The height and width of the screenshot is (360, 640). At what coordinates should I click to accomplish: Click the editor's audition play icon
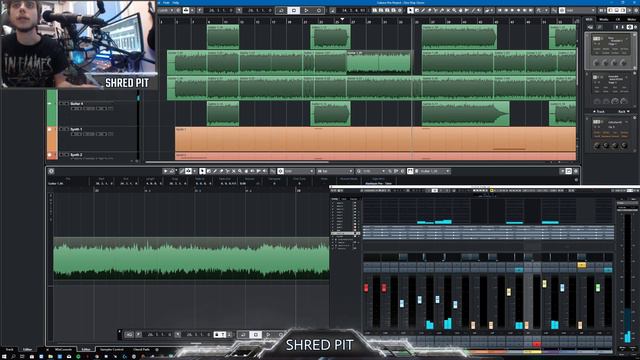pos(166,171)
